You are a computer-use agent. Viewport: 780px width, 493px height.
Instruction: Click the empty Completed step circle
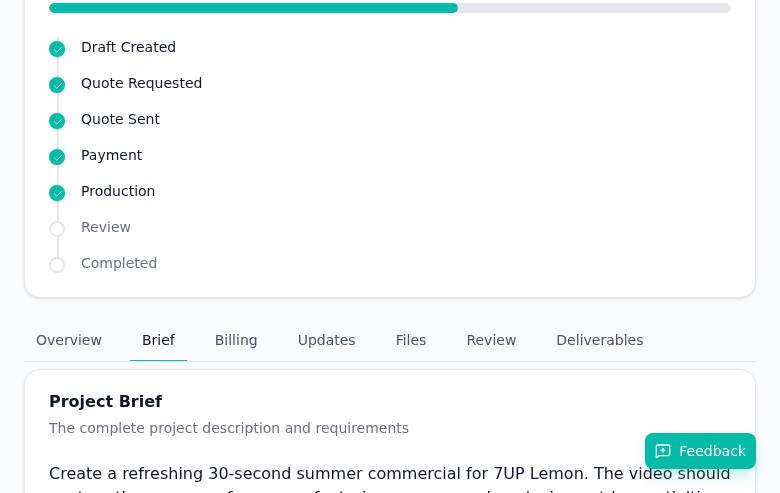(57, 265)
